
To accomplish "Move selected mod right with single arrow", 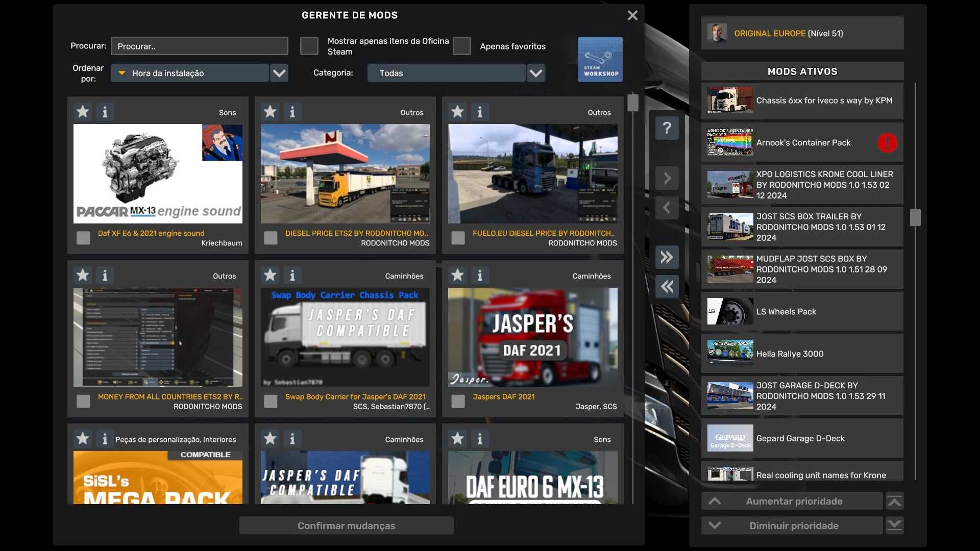I will coord(667,178).
